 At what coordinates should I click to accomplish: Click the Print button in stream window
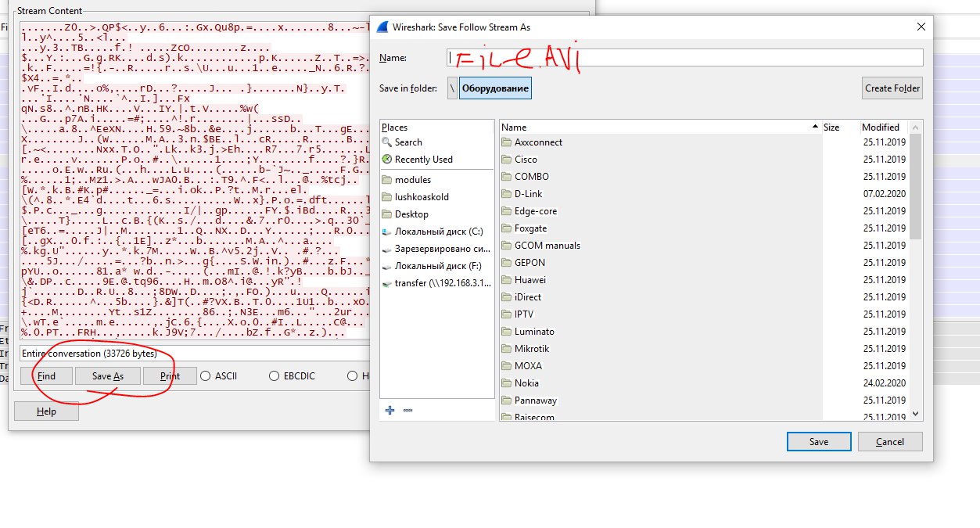click(170, 376)
